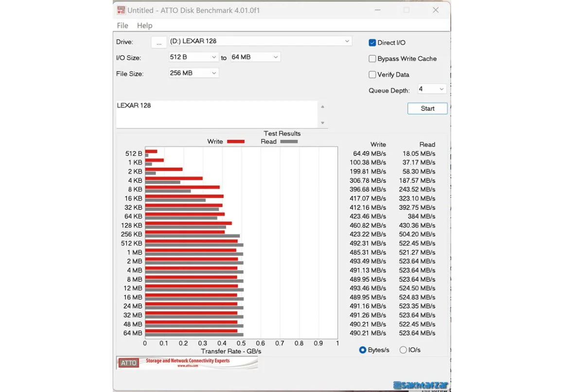
Task: Click the 128 KB row label in chart
Action: tap(132, 226)
